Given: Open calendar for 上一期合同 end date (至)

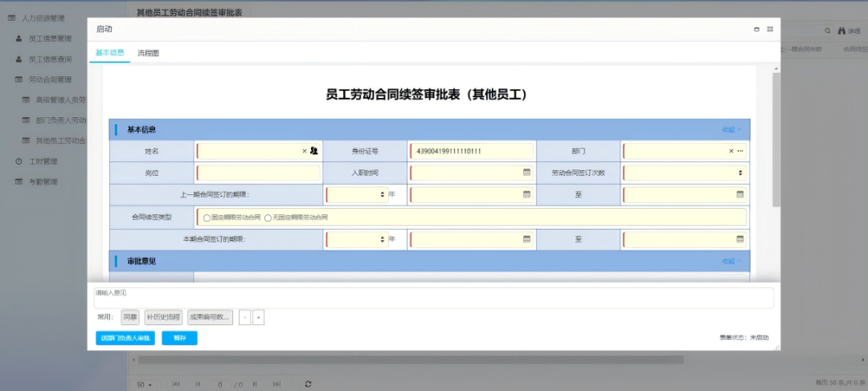Looking at the screenshot, I should point(739,194).
